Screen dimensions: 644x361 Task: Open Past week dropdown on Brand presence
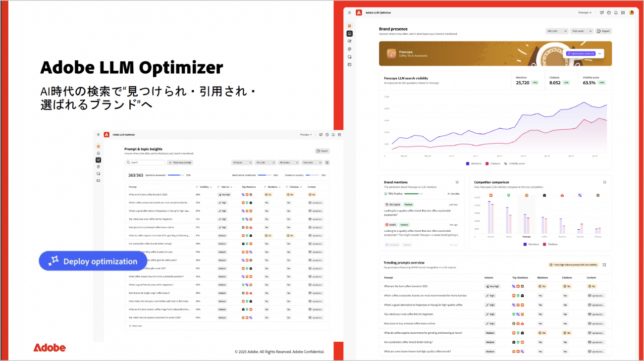coord(582,31)
